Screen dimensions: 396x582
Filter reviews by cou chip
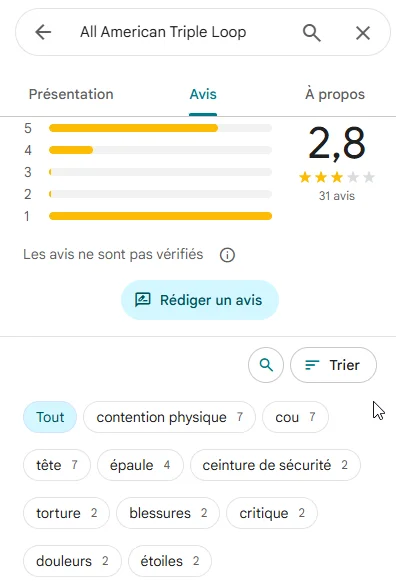(x=295, y=417)
